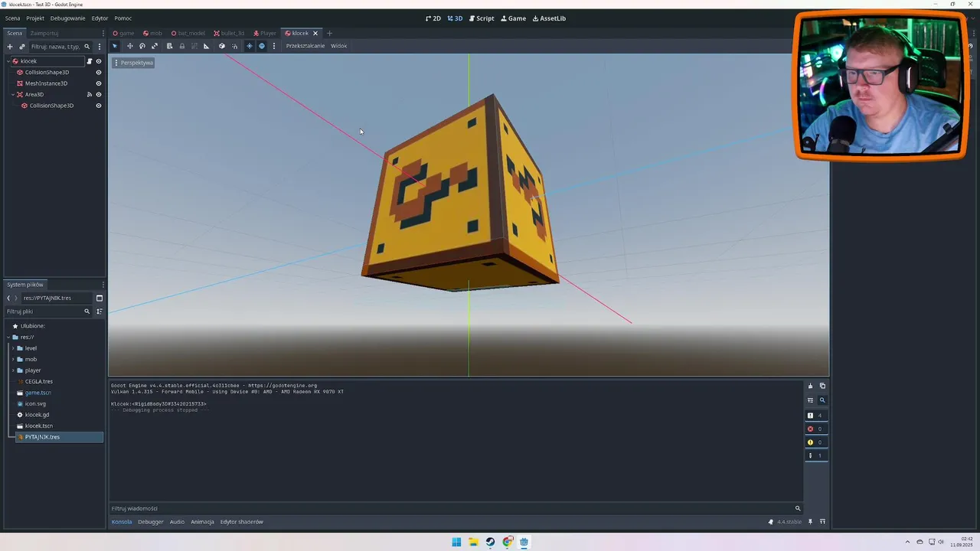Expand bottom panel with the icon
Screen dimensions: 980x551
822,522
